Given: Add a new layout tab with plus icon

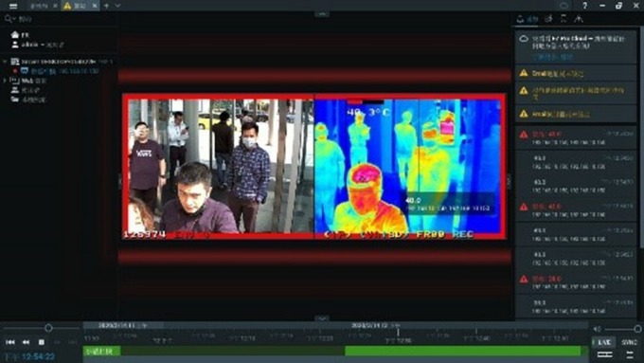Looking at the screenshot, I should point(106,6).
